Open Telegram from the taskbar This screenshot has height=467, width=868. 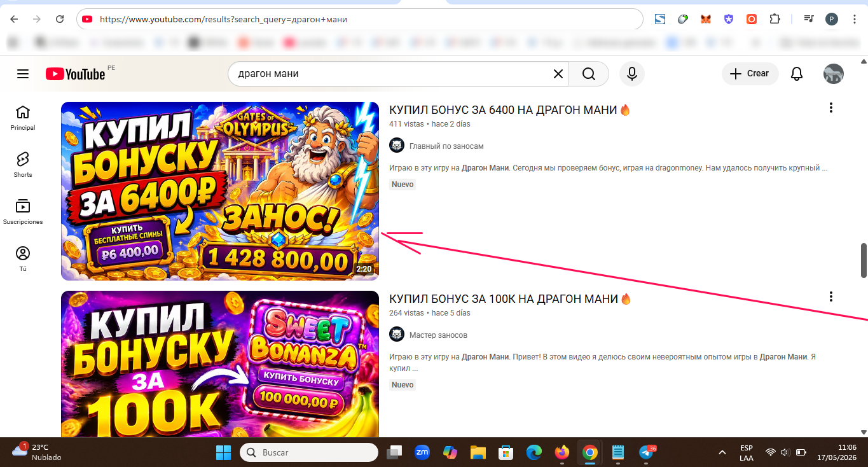coord(647,452)
